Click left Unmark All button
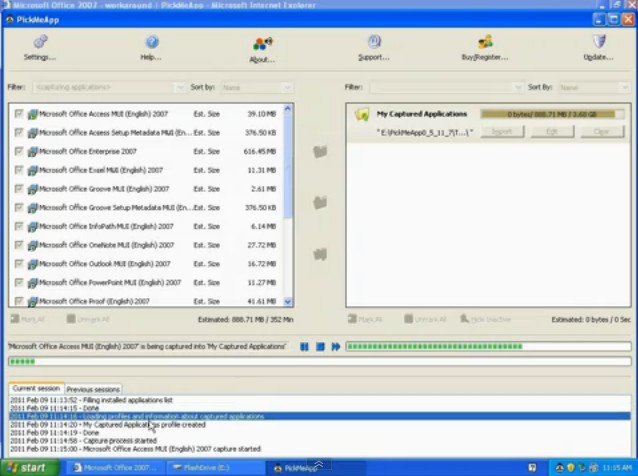The height and width of the screenshot is (476, 638). (x=88, y=319)
